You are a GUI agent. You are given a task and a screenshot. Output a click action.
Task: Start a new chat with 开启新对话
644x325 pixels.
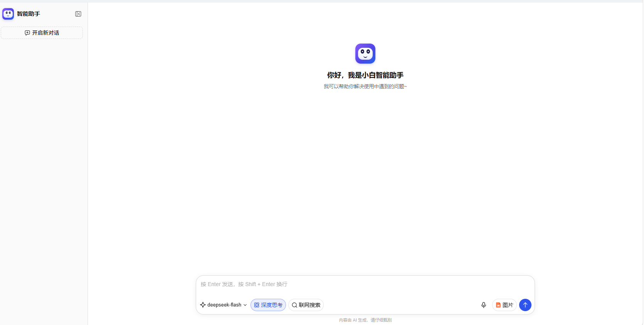point(42,33)
